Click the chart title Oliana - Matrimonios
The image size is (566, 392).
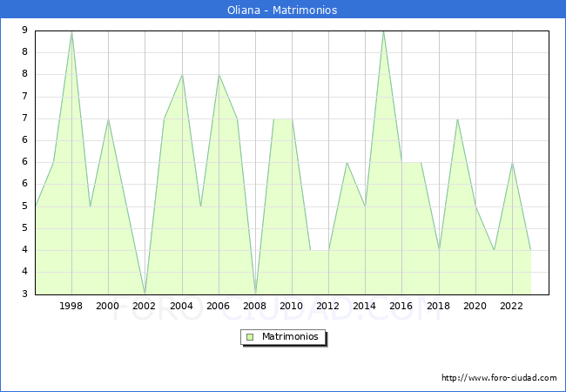[282, 10]
